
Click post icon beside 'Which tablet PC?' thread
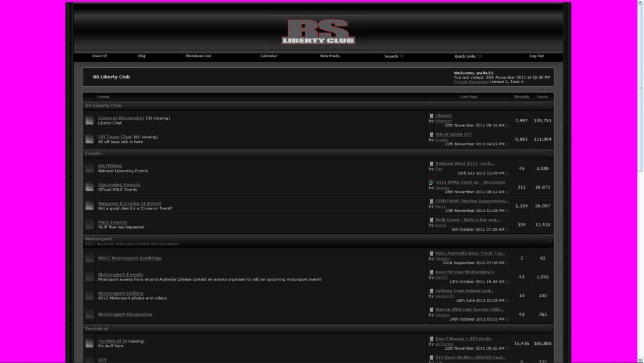[x=432, y=135]
